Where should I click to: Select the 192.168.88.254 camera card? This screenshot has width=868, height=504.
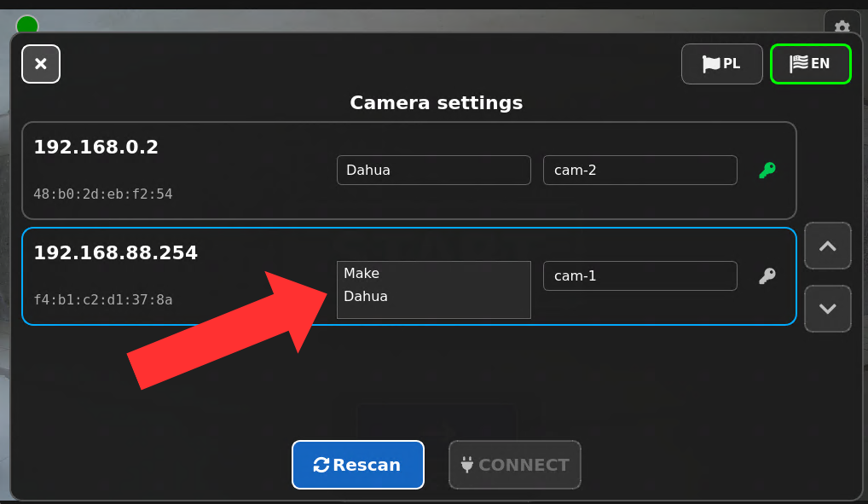[409, 276]
